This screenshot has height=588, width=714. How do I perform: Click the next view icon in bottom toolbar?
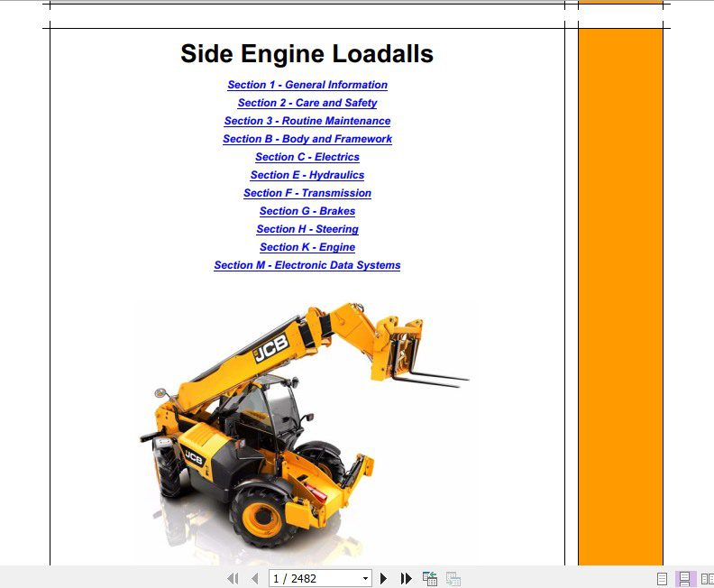point(453,578)
